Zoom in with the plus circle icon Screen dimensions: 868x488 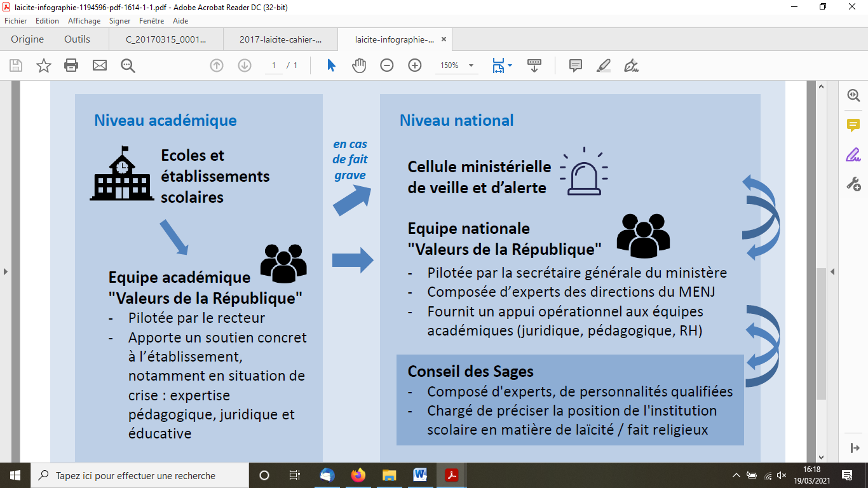[x=415, y=65]
